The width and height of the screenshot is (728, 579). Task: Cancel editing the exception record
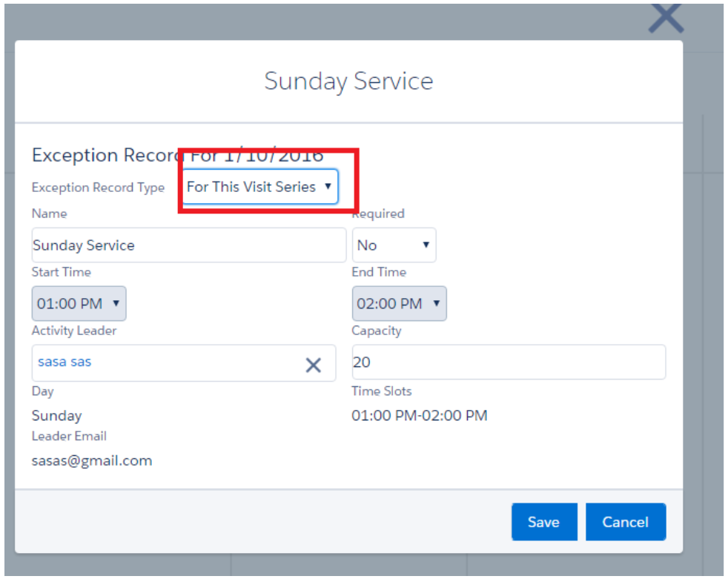coord(625,522)
